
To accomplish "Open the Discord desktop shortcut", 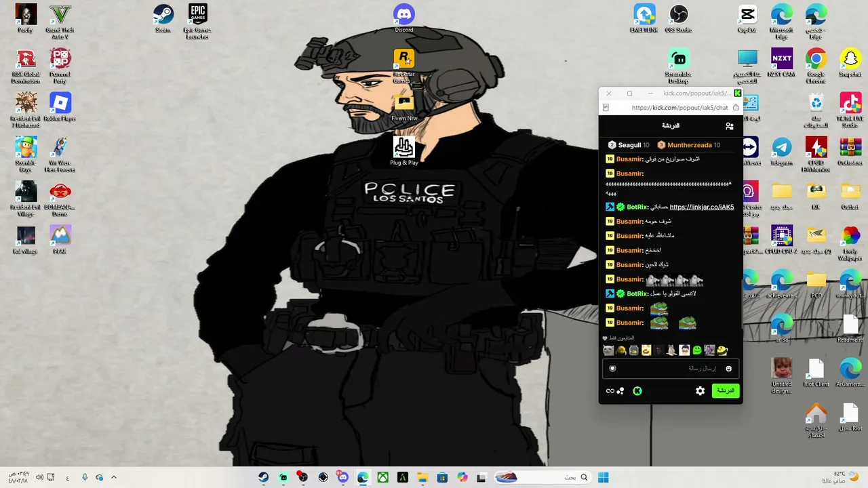I will (404, 18).
